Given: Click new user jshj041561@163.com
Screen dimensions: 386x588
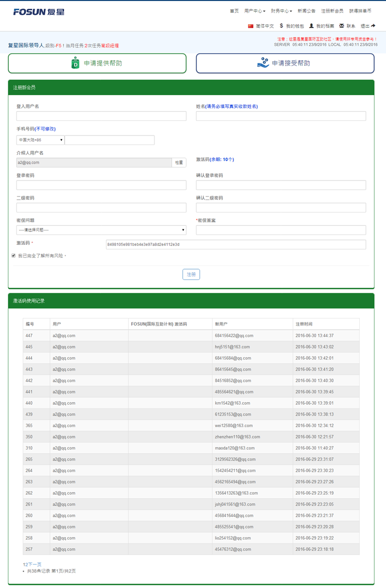Looking at the screenshot, I should (x=235, y=504).
